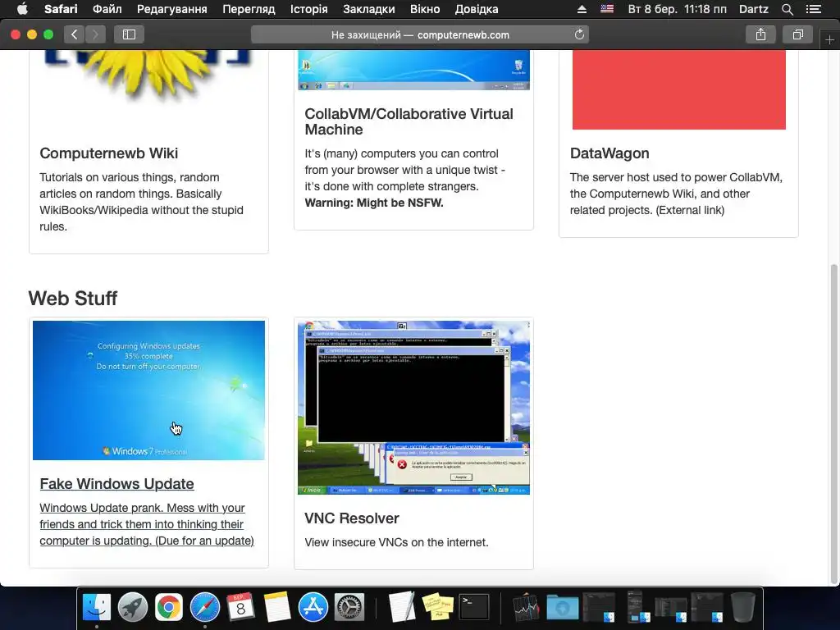Open the Fake Windows Update link

pos(116,484)
